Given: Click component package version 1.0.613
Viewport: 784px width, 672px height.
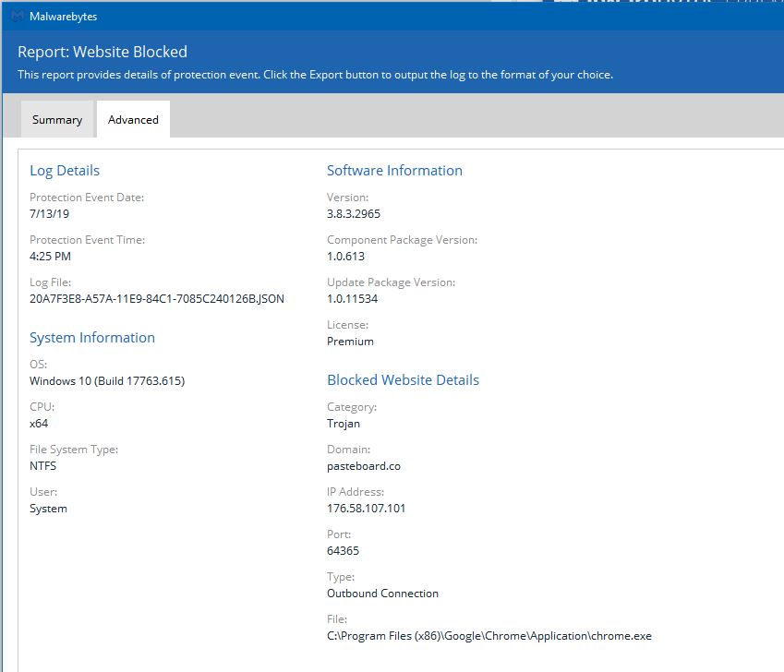Looking at the screenshot, I should click(345, 257).
